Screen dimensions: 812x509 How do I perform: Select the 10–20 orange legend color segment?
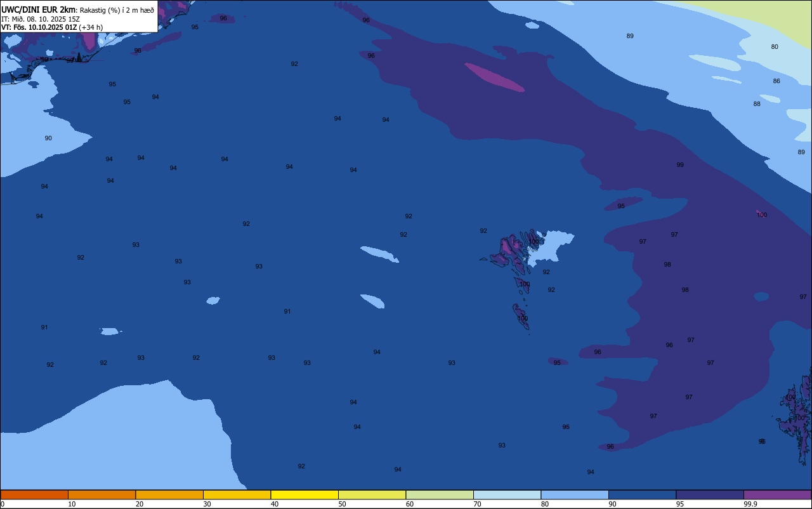101,494
